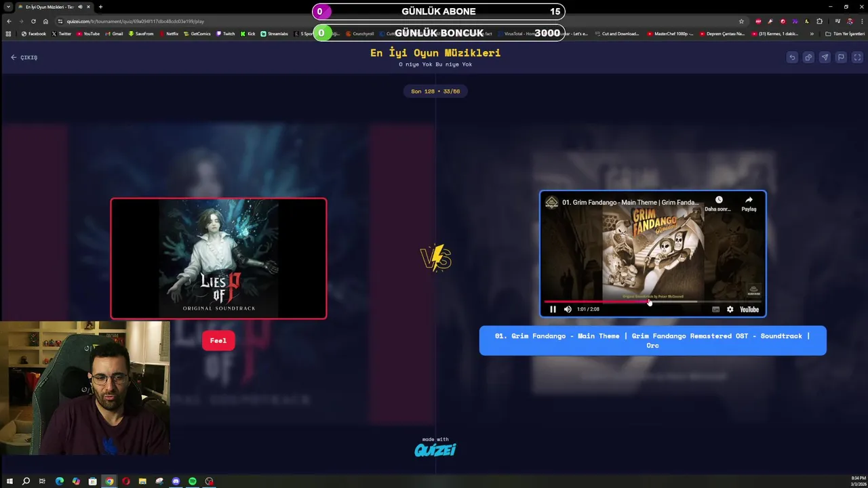Open the Twitch bookmark

click(226, 34)
